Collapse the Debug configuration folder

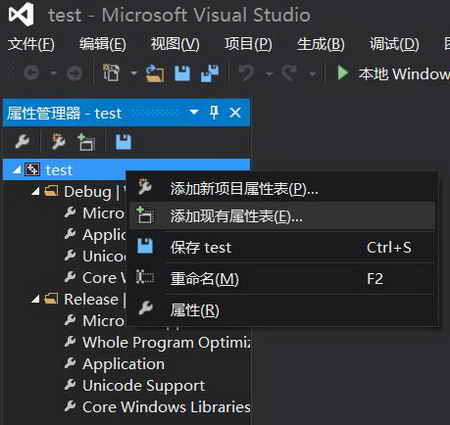tap(36, 191)
